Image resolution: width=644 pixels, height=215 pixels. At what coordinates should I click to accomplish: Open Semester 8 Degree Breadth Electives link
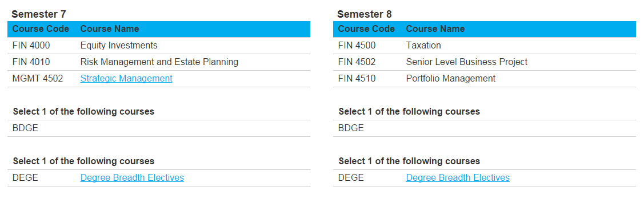coord(458,178)
